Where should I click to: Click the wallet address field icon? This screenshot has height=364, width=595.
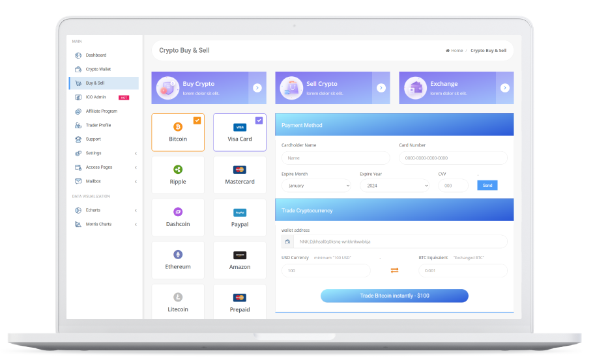click(287, 242)
